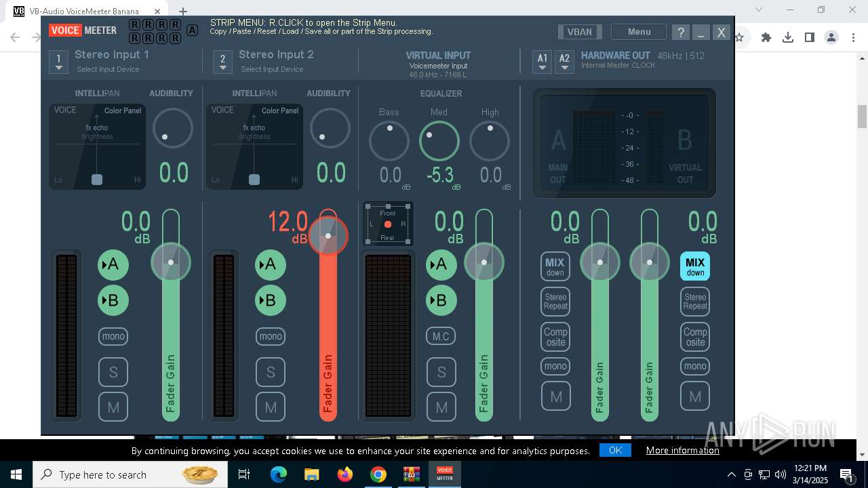The width and height of the screenshot is (868, 488).
Task: Toggle mono on Stereo Input 2 strip
Action: (x=271, y=336)
